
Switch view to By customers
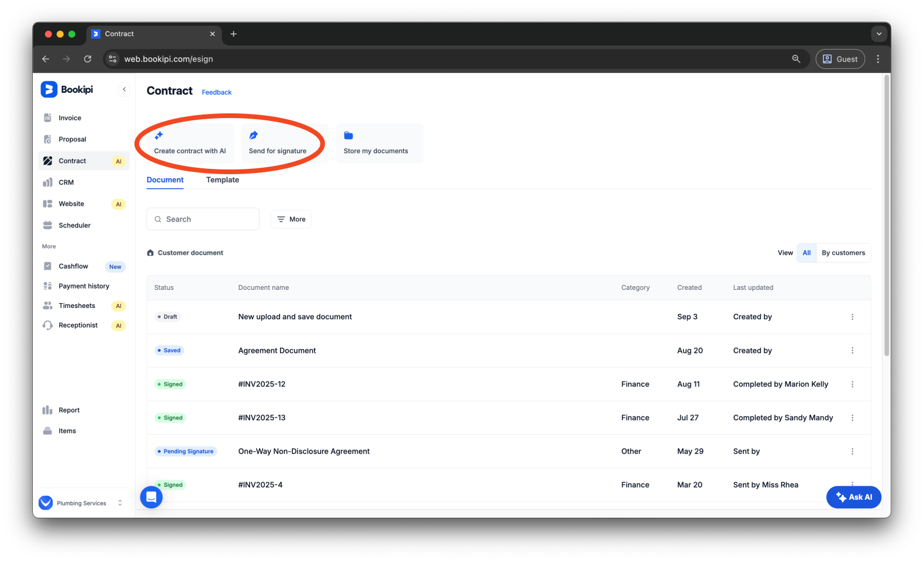point(843,253)
